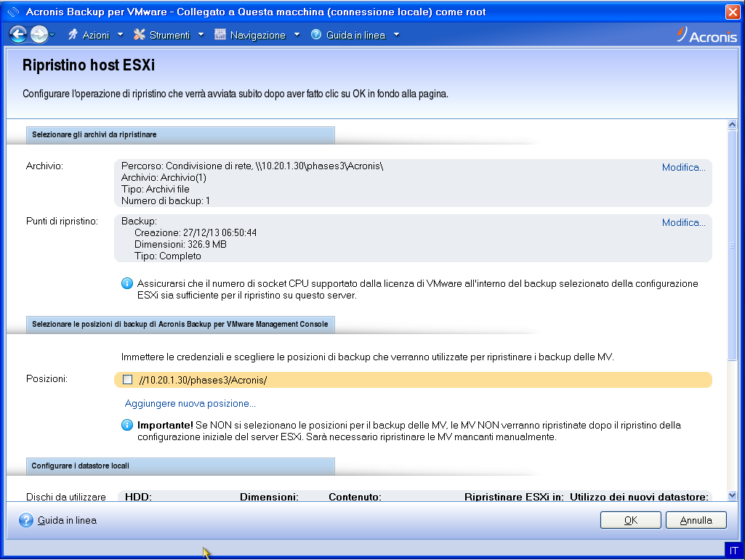
Task: Go forward with the right arrow icon
Action: [39, 34]
